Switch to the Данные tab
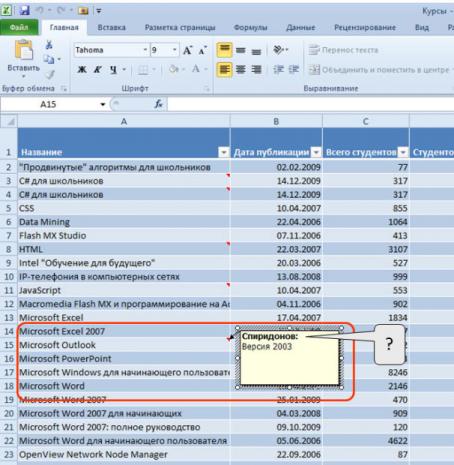Image resolution: width=454 pixels, height=465 pixels. [301, 27]
